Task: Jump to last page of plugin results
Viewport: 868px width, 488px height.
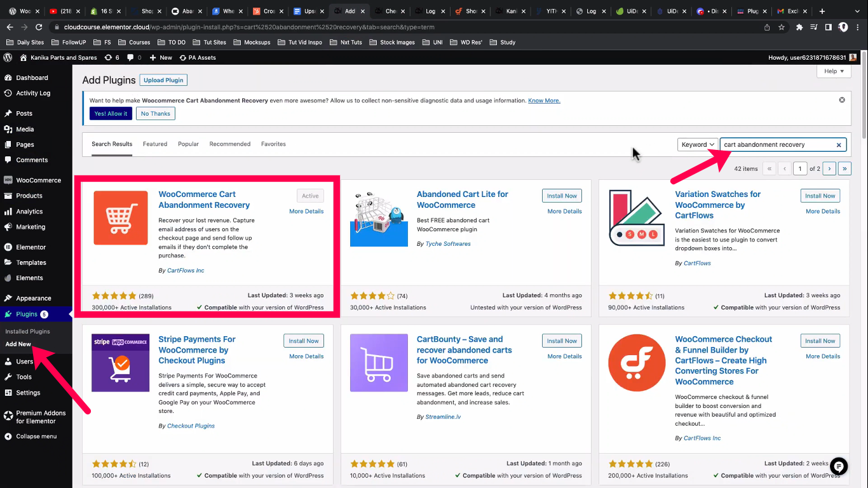Action: point(844,168)
